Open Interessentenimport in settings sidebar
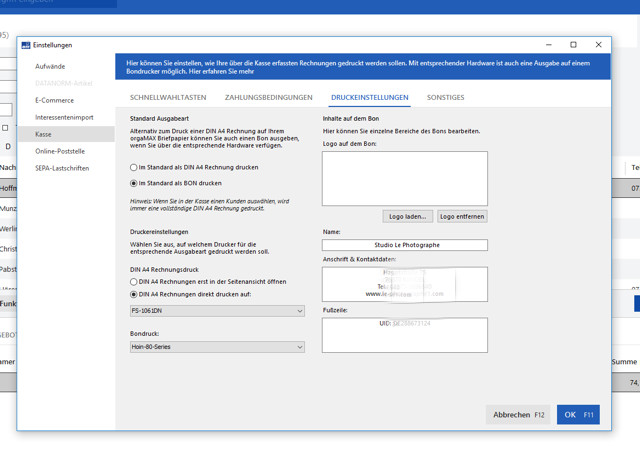The image size is (640, 457). [64, 117]
